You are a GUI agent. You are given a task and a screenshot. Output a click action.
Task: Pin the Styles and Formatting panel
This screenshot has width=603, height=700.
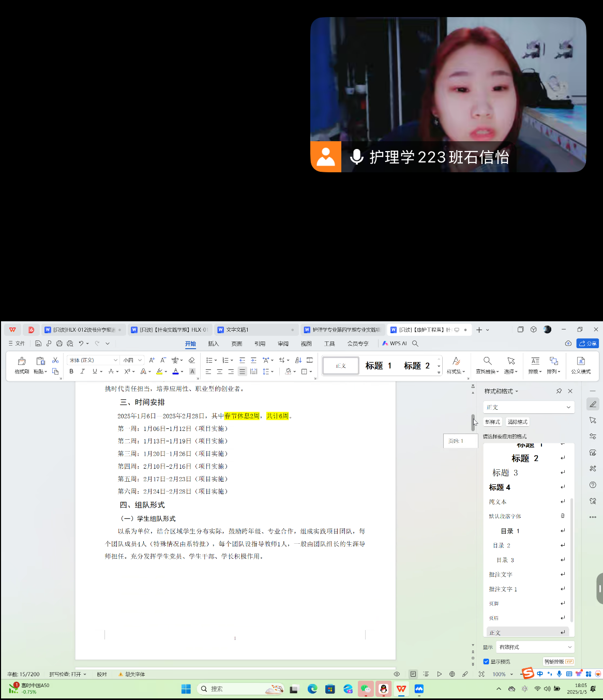559,391
